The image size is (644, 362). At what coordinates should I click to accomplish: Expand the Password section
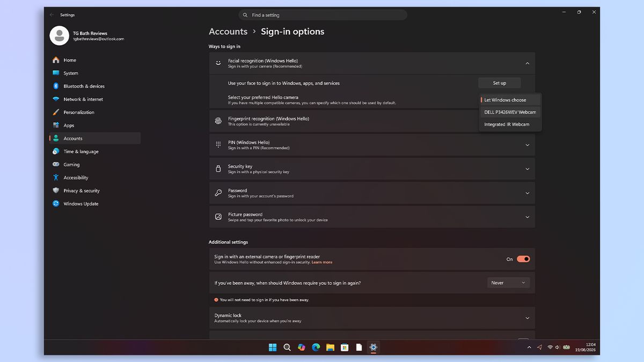point(527,193)
